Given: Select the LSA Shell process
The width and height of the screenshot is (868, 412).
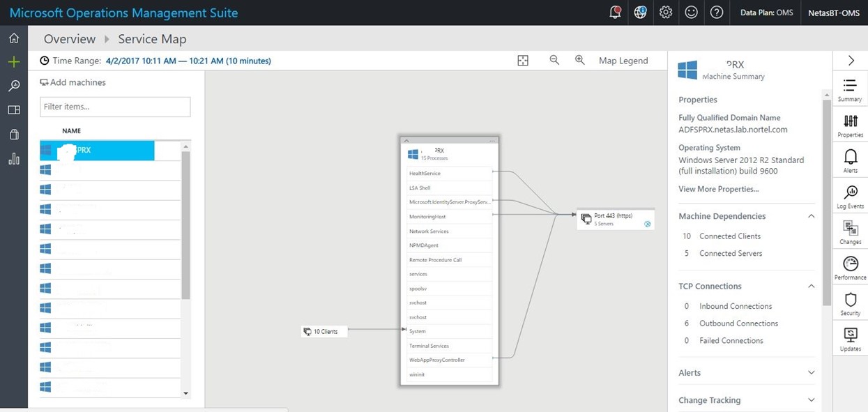Looking at the screenshot, I should 449,188.
